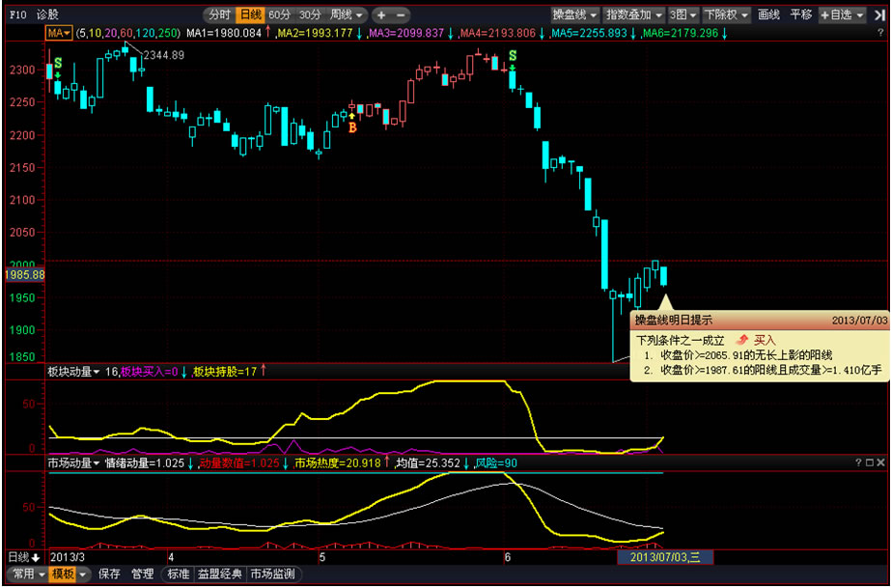Click the 保存 button
The height and width of the screenshot is (588, 891).
(x=109, y=574)
